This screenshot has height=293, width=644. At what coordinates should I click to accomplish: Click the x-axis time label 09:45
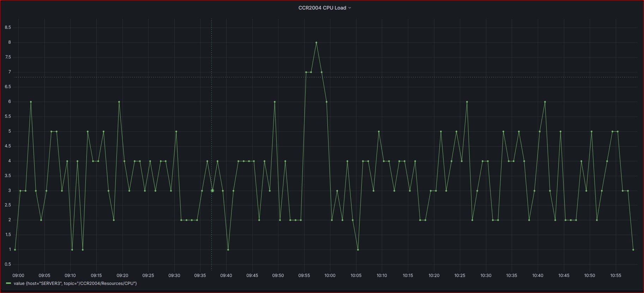[252, 275]
